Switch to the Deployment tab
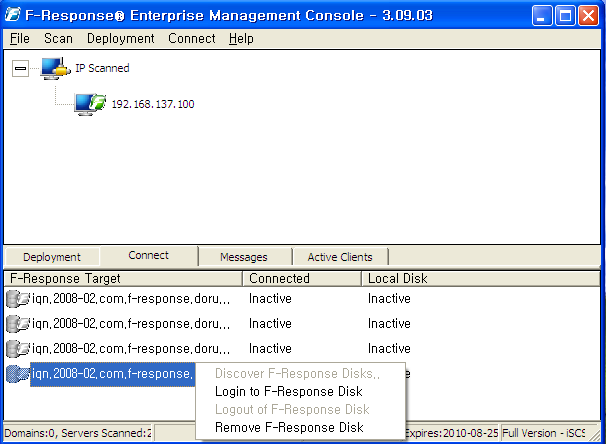The image size is (606, 444). pyautogui.click(x=52, y=257)
